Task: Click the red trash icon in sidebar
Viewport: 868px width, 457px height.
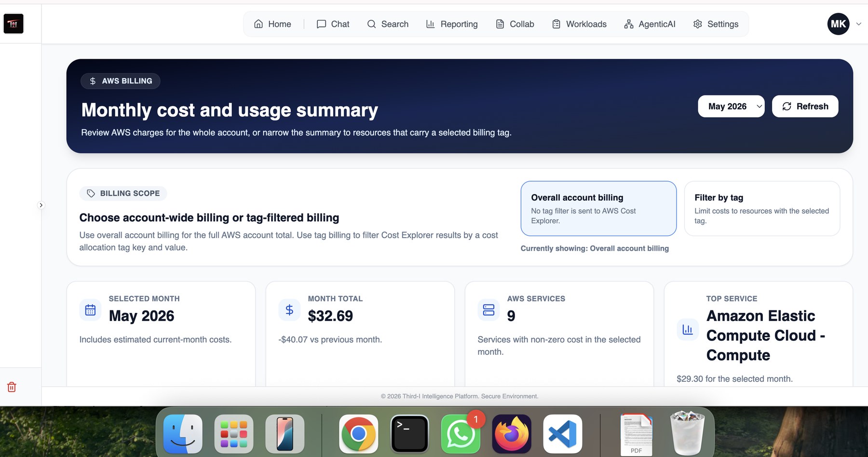Action: coord(12,387)
